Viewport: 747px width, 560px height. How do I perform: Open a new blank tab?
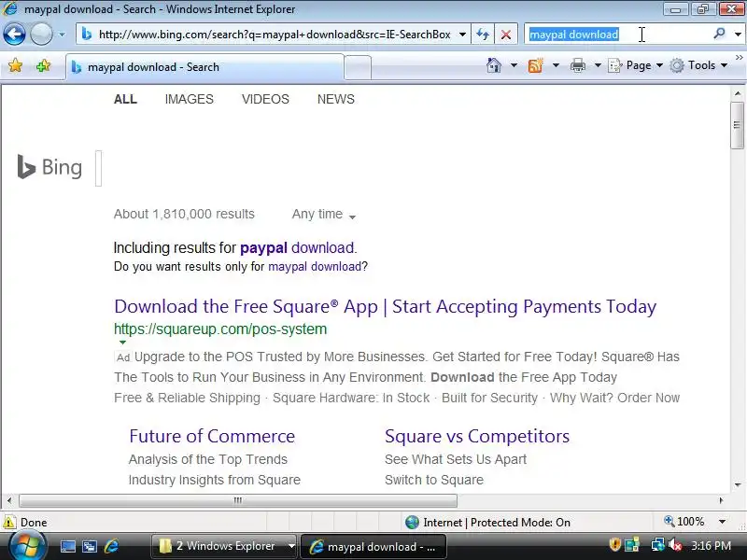[x=358, y=67]
